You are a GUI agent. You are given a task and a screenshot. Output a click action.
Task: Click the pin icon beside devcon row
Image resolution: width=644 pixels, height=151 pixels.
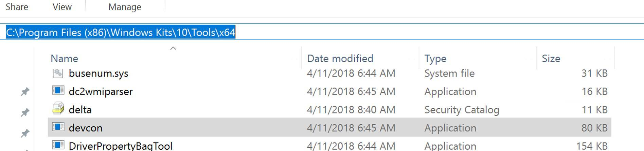click(x=25, y=133)
